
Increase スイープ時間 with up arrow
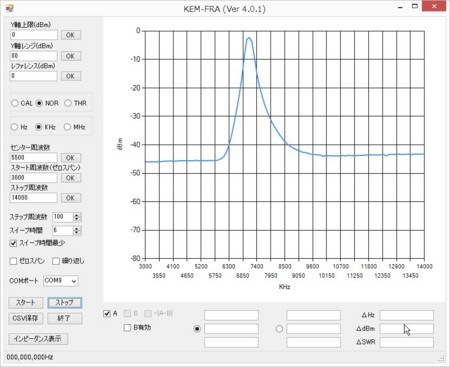point(77,228)
